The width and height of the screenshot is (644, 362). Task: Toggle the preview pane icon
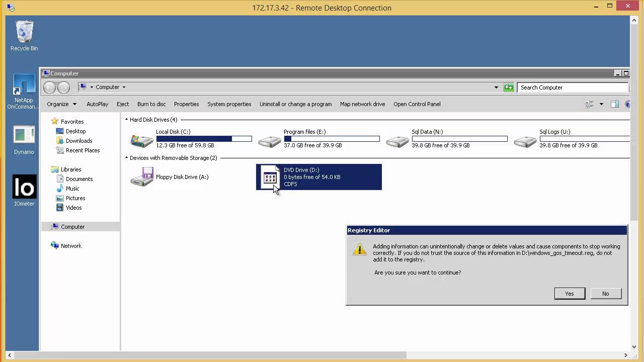[614, 104]
